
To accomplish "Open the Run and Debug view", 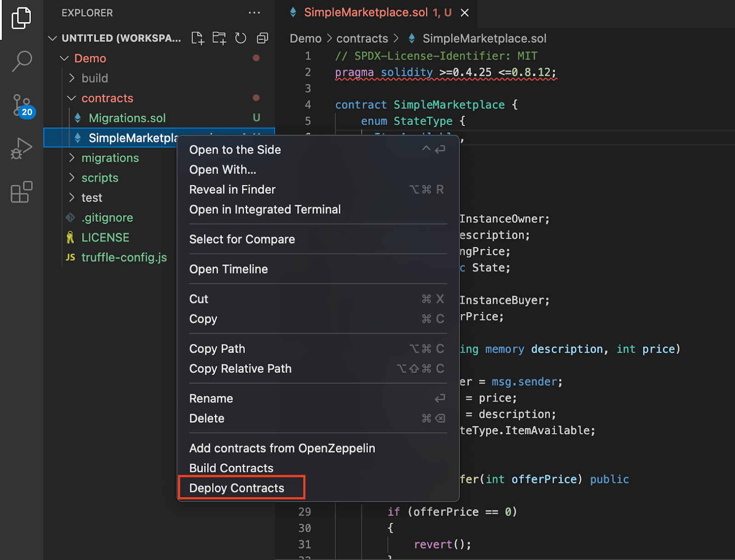I will 21,148.
